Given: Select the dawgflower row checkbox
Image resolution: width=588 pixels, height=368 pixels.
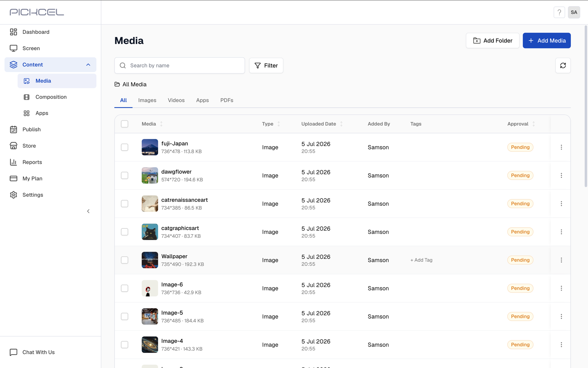Looking at the screenshot, I should [125, 175].
